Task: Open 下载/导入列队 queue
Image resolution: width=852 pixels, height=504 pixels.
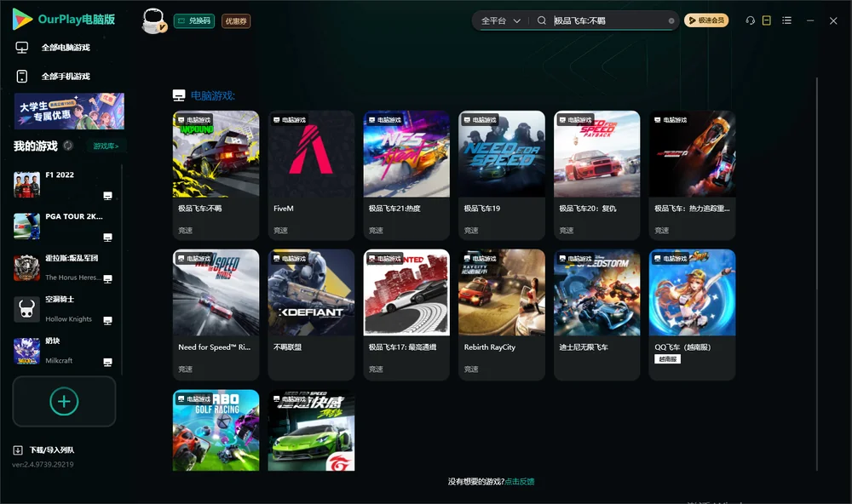Action: (x=52, y=450)
